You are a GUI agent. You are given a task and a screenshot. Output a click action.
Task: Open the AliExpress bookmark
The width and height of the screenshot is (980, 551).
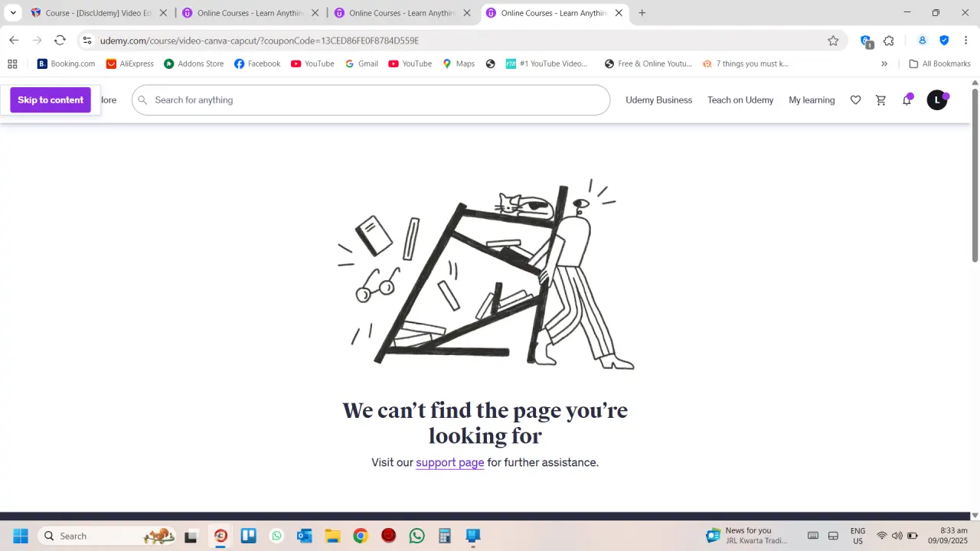(x=130, y=64)
